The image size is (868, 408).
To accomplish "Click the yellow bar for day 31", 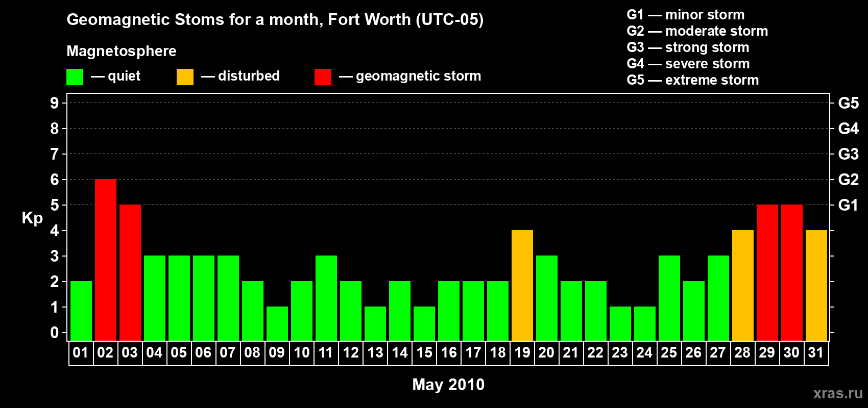I will click(816, 286).
